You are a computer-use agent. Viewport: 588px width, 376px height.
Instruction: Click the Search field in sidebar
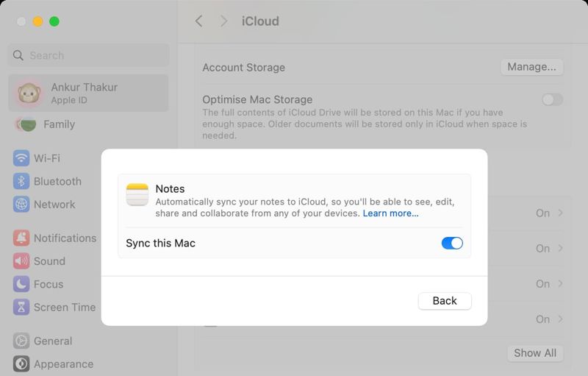pos(88,55)
